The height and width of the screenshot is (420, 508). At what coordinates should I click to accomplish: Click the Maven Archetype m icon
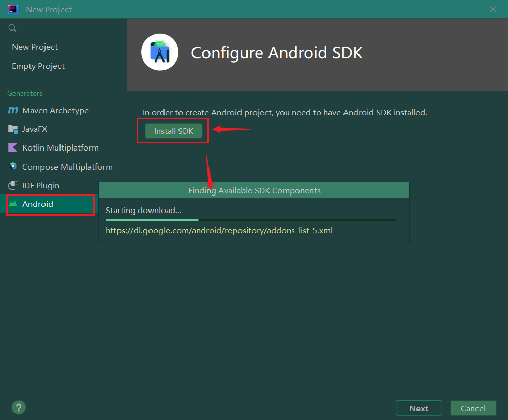12,110
